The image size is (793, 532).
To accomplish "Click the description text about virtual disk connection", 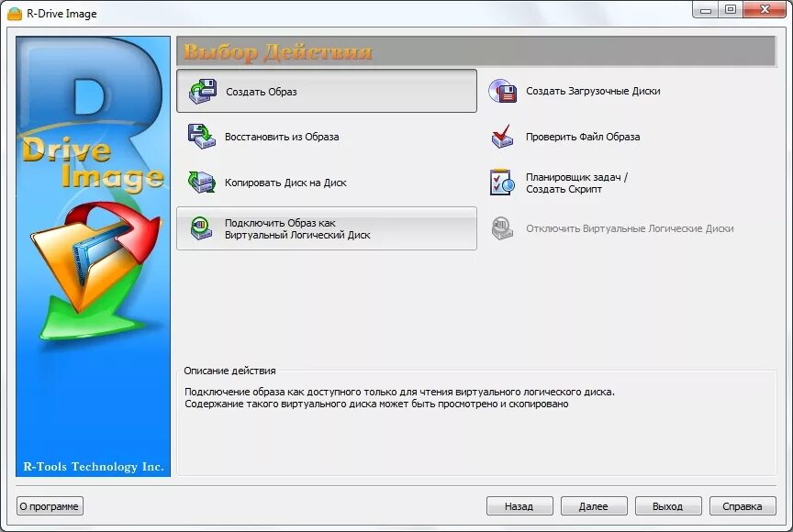I will [x=399, y=397].
